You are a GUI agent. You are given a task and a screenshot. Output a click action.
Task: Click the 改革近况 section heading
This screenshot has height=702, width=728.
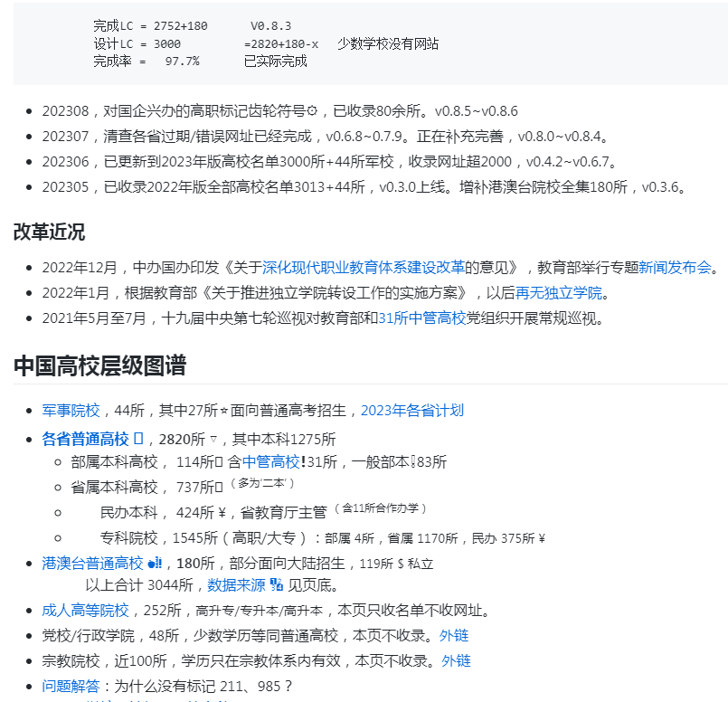49,232
